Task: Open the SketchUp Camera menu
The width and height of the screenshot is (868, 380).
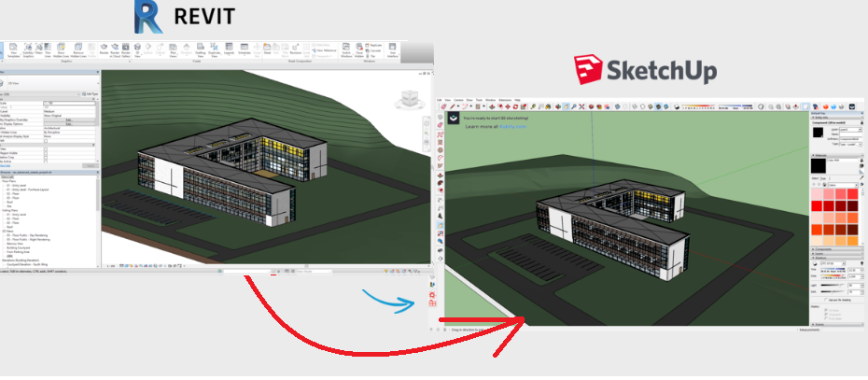Action: 458,100
